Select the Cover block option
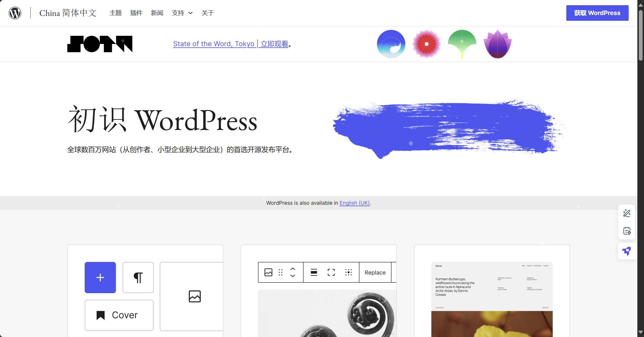The height and width of the screenshot is (337, 644). (x=119, y=315)
